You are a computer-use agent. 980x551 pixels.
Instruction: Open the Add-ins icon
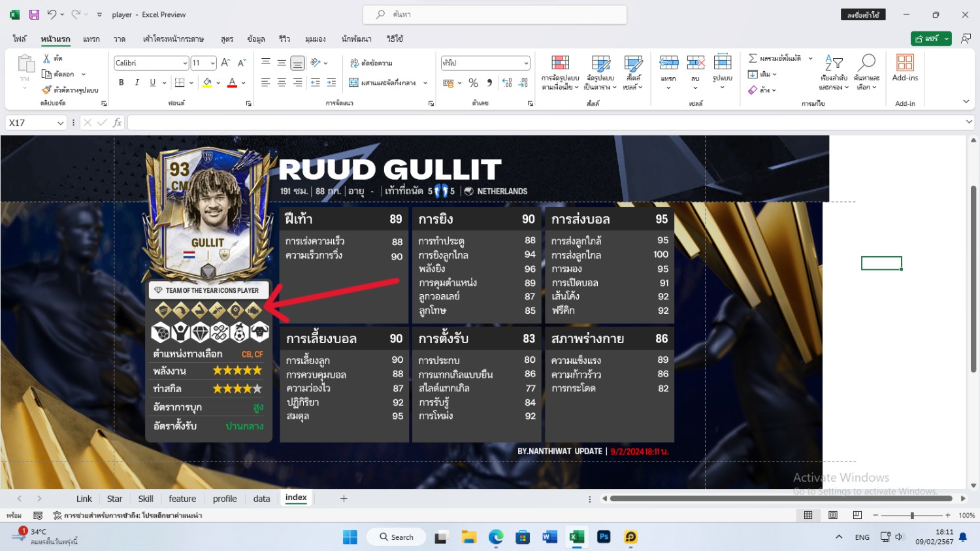point(905,63)
